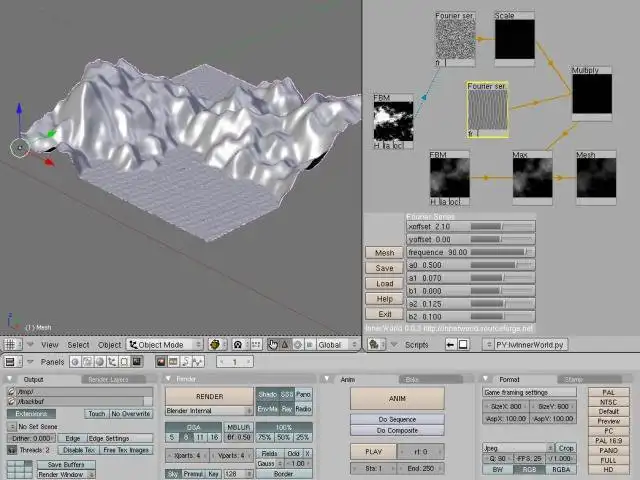This screenshot has height=480, width=640.
Task: Click the back arrow in Scripts header
Action: pos(450,344)
